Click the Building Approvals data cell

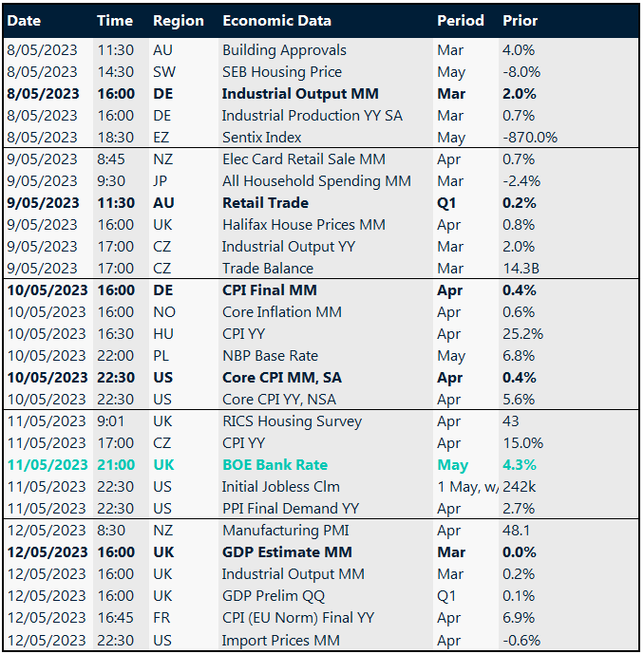coord(284,50)
